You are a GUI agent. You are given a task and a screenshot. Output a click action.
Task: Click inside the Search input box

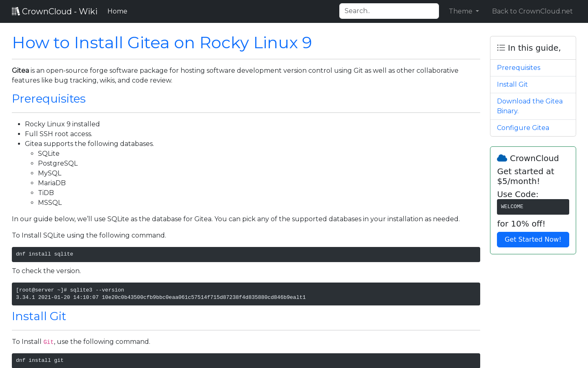point(389,11)
